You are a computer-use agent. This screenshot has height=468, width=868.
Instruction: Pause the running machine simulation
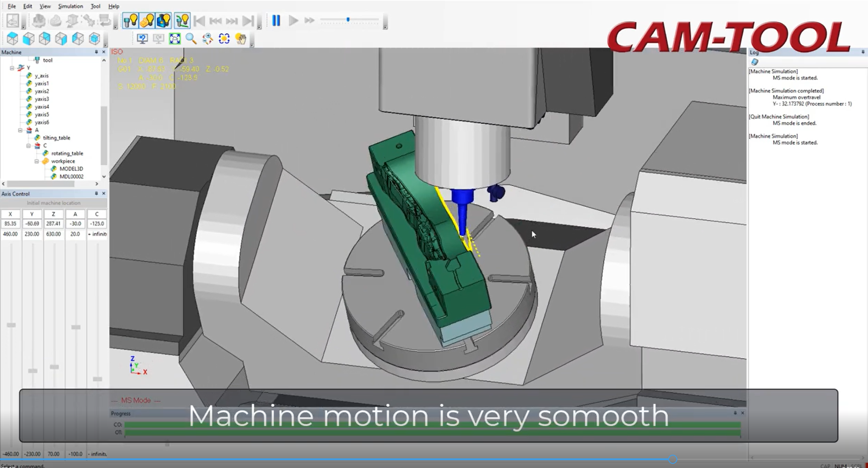[275, 21]
